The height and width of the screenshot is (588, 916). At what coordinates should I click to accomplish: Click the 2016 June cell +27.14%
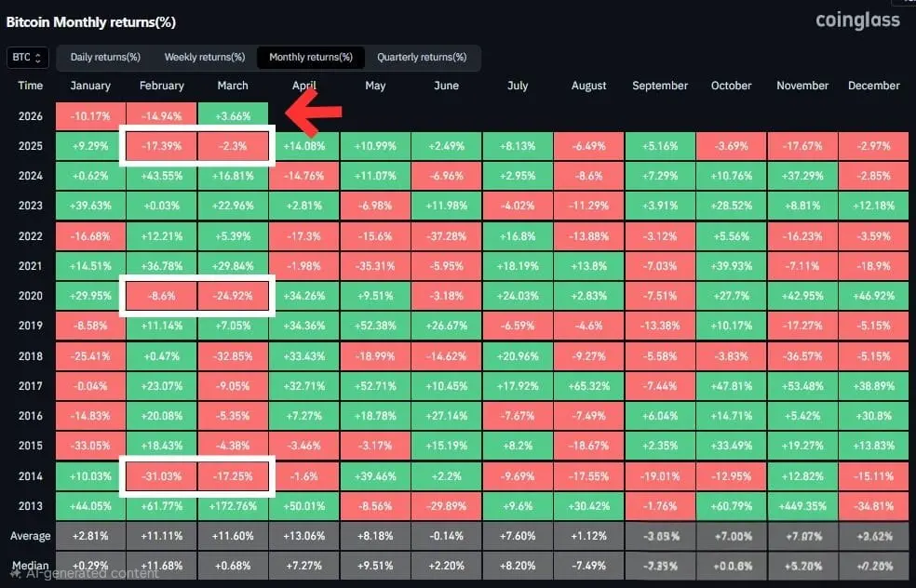(446, 416)
